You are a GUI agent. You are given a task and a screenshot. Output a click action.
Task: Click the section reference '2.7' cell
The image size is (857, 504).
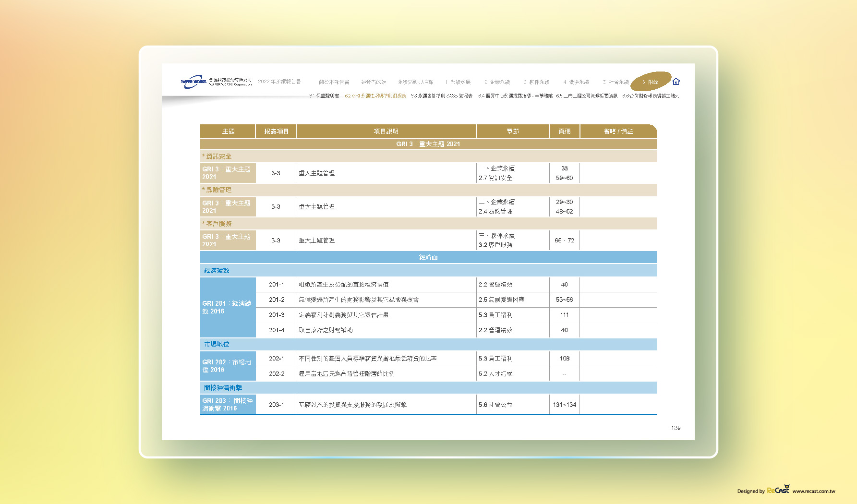coord(495,178)
